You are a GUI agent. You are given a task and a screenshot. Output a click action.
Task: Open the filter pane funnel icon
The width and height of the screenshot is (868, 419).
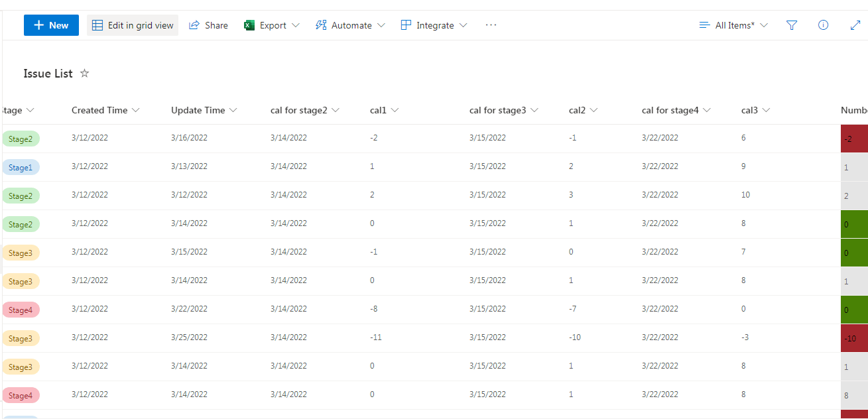[792, 25]
